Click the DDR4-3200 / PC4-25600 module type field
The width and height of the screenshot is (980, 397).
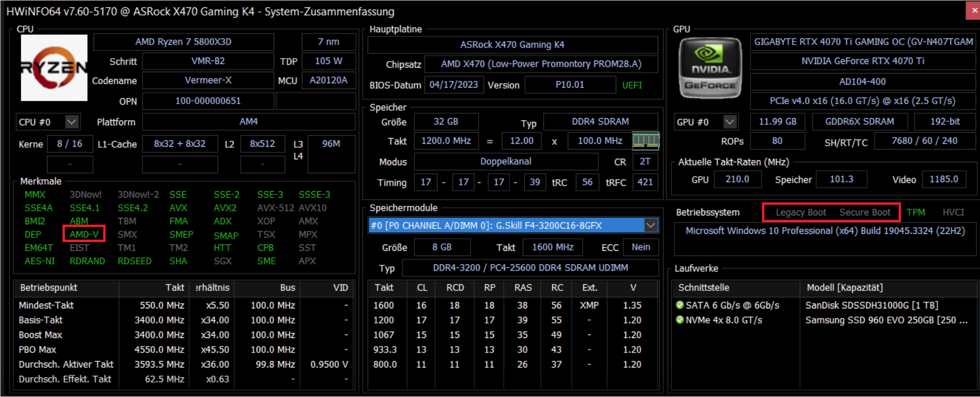pyautogui.click(x=530, y=268)
